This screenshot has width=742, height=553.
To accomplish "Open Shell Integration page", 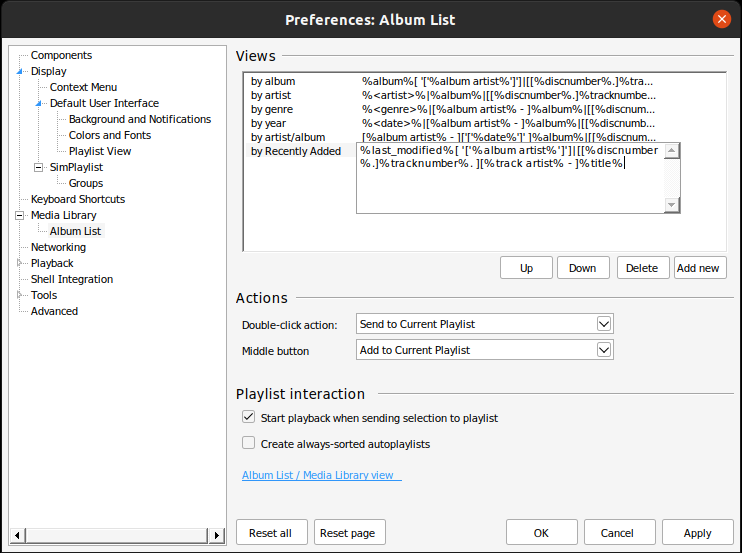I will click(72, 279).
